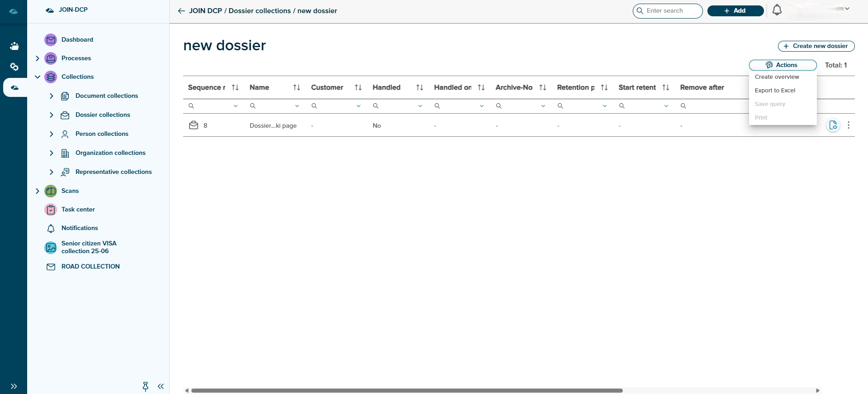Click the 'Total: 1' label
Screen dimensions: 868x394
836,65
